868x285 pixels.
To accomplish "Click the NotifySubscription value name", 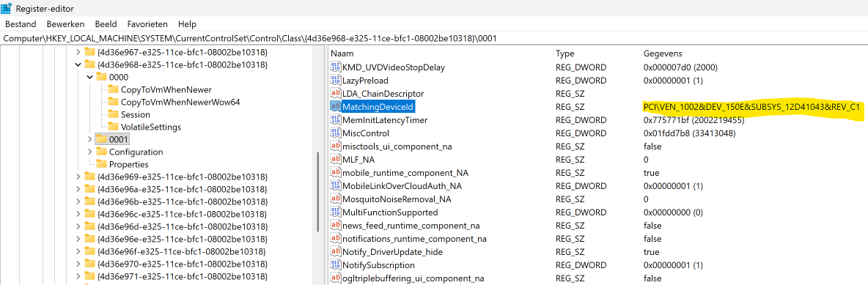I will [x=378, y=264].
